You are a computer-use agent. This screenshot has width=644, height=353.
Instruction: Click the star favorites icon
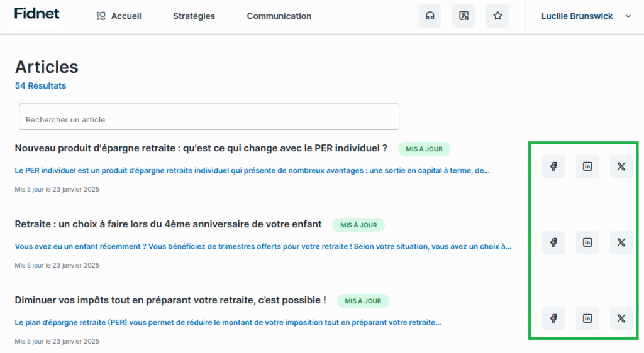(x=497, y=16)
